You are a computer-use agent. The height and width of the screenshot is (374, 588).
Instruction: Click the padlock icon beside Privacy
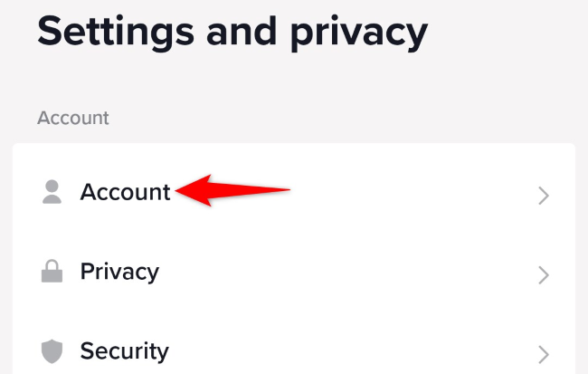pos(52,272)
